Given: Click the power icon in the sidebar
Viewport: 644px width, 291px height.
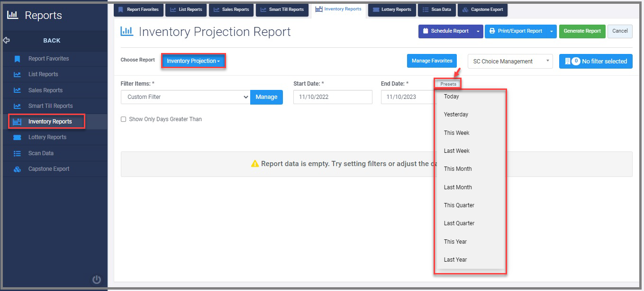Looking at the screenshot, I should 97,280.
